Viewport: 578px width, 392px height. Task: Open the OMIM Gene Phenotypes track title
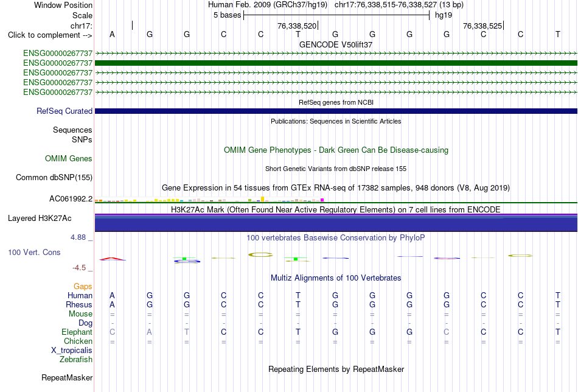336,150
